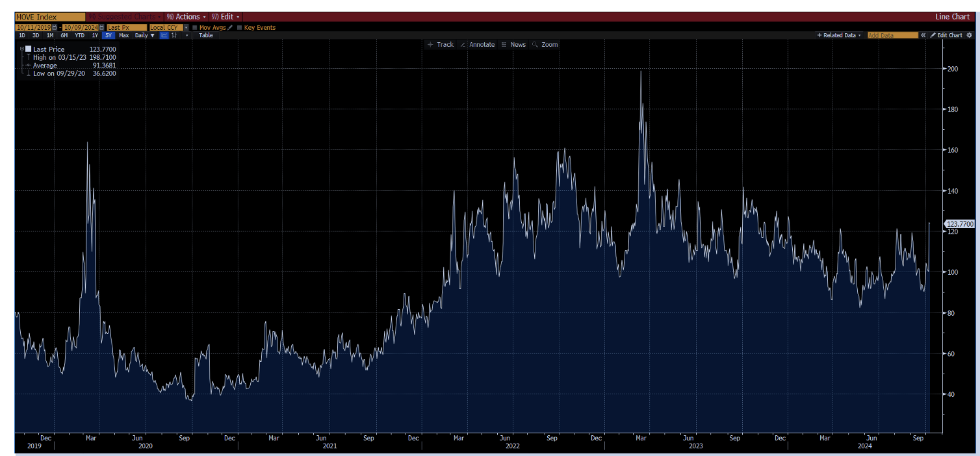Open the Local CCY currency dropdown
980x456 pixels.
point(186,27)
